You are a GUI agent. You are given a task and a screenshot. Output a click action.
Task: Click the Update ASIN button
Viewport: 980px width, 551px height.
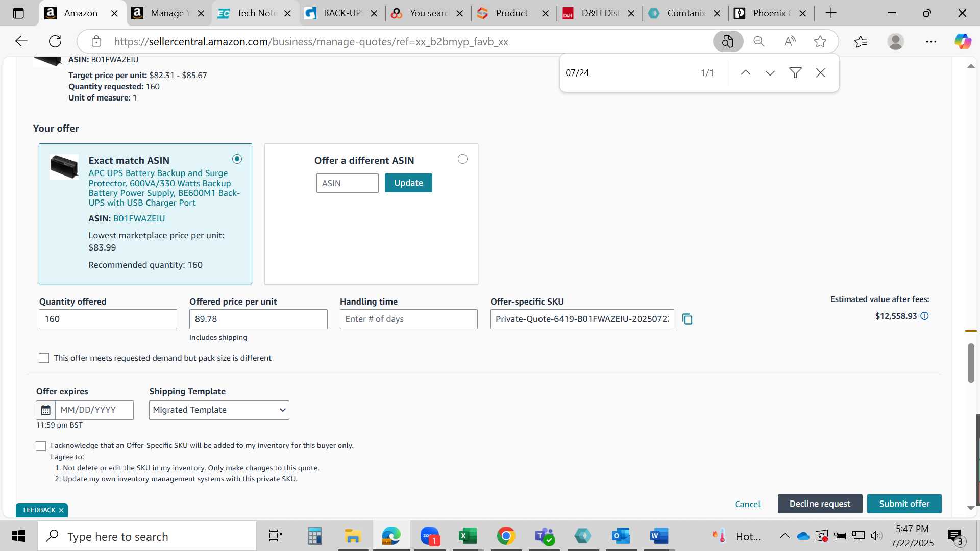408,183
